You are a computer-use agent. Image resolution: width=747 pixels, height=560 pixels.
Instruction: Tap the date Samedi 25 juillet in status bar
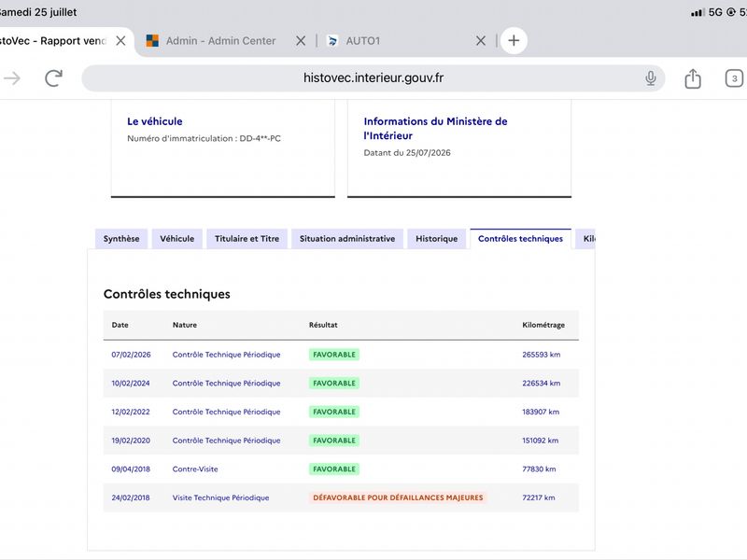(38, 12)
